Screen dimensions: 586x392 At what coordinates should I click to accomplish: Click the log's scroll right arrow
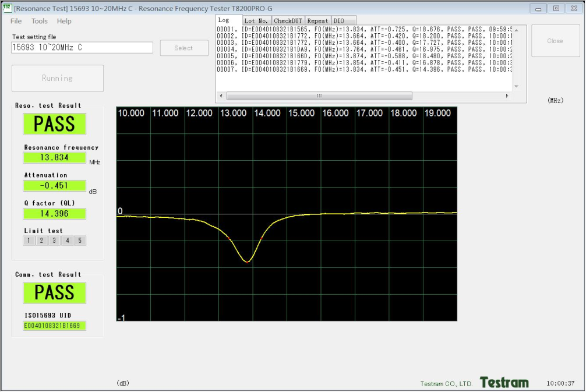coord(507,96)
